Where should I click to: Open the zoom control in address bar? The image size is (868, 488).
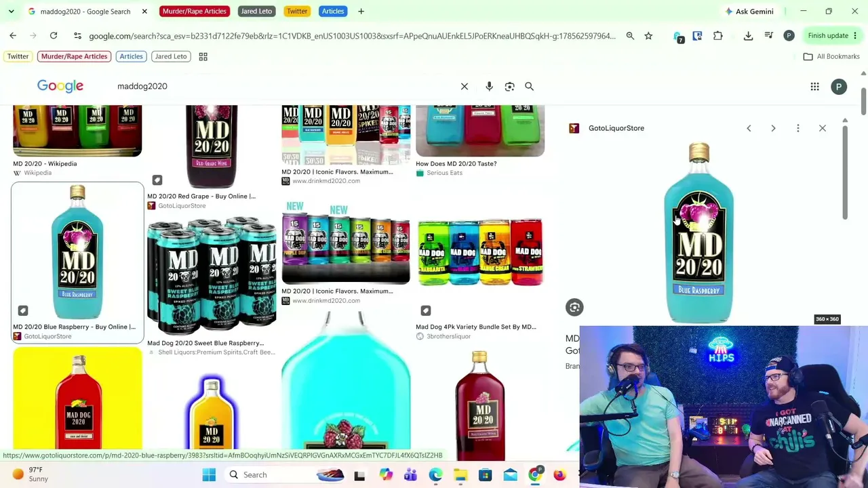coord(630,36)
